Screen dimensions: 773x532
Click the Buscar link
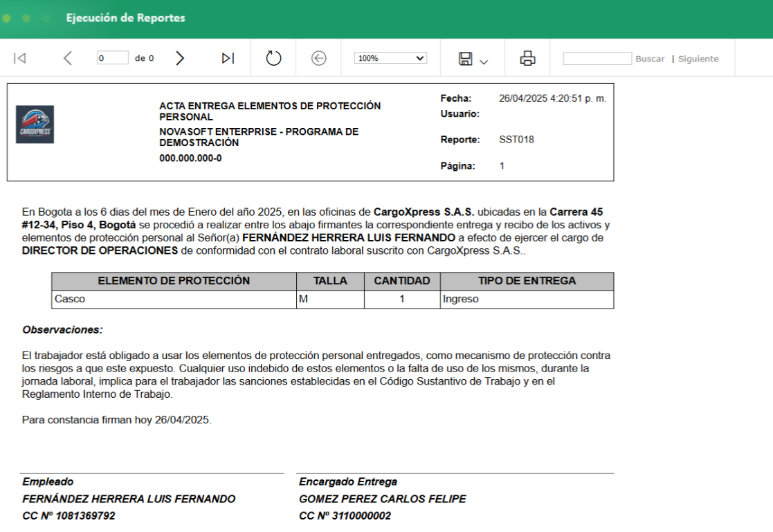[x=650, y=59]
